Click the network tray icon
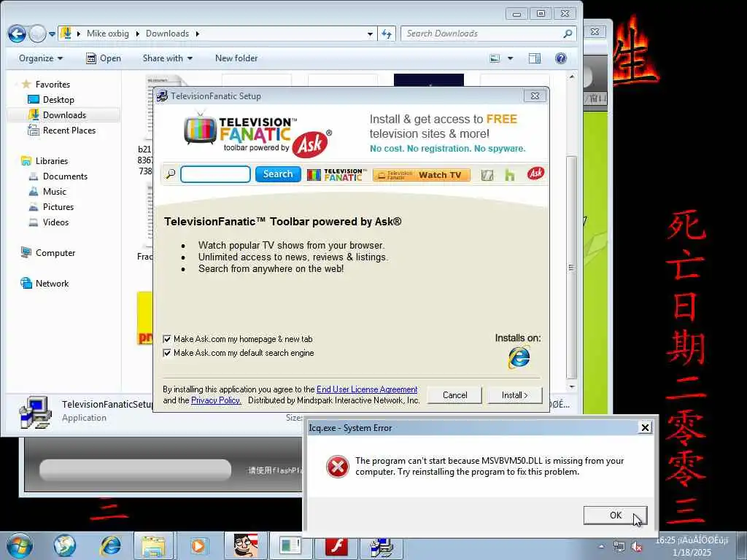This screenshot has width=747, height=560. point(619,547)
